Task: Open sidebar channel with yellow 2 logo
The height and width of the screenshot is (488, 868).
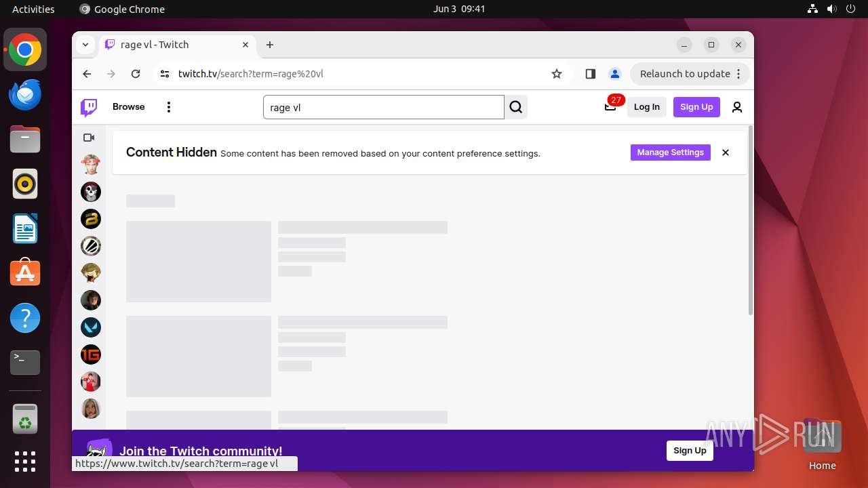Action: (91, 218)
